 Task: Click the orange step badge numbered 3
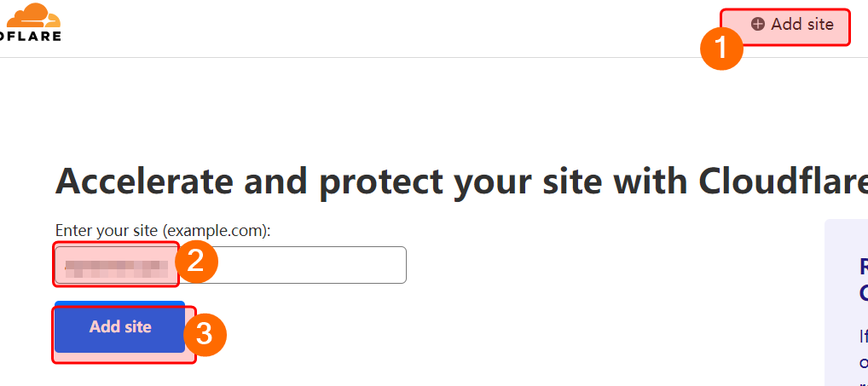point(204,334)
